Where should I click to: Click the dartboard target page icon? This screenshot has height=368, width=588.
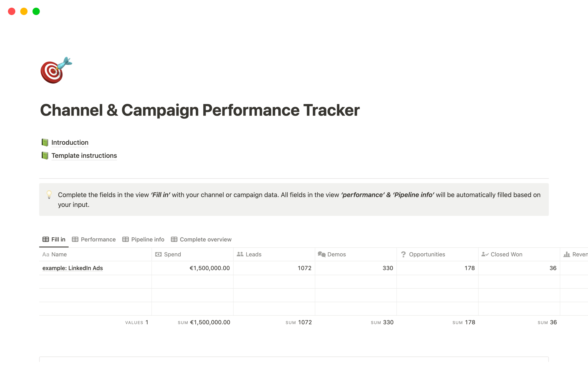56,70
